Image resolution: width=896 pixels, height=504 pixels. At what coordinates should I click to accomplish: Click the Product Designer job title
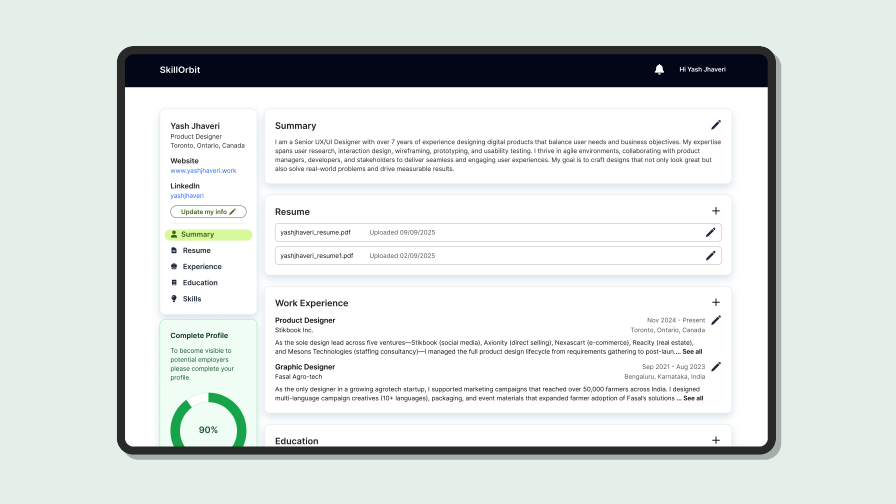coord(305,320)
